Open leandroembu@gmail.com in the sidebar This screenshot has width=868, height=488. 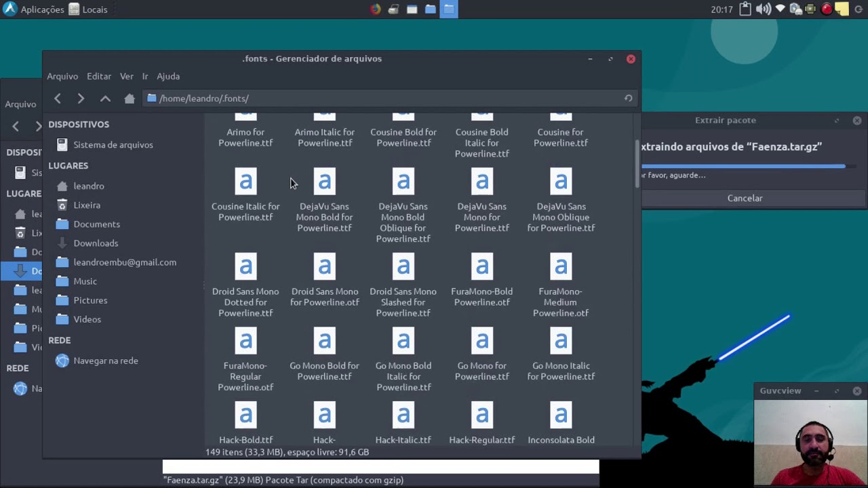[117, 262]
